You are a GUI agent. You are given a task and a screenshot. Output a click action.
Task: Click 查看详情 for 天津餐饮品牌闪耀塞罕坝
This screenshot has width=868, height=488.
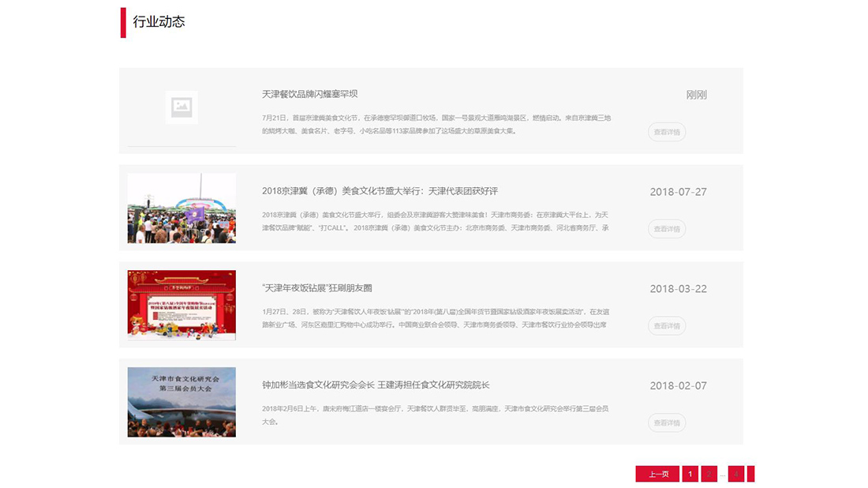[x=667, y=132]
